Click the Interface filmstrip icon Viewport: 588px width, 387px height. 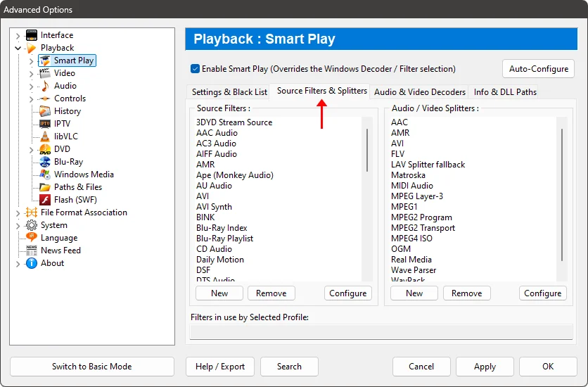[x=32, y=35]
